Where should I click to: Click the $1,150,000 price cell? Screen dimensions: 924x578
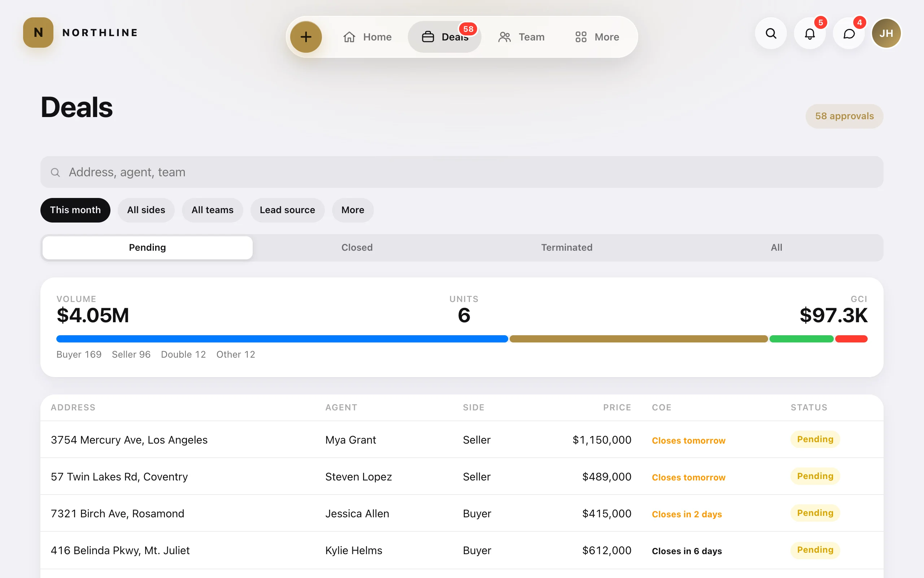(x=602, y=440)
